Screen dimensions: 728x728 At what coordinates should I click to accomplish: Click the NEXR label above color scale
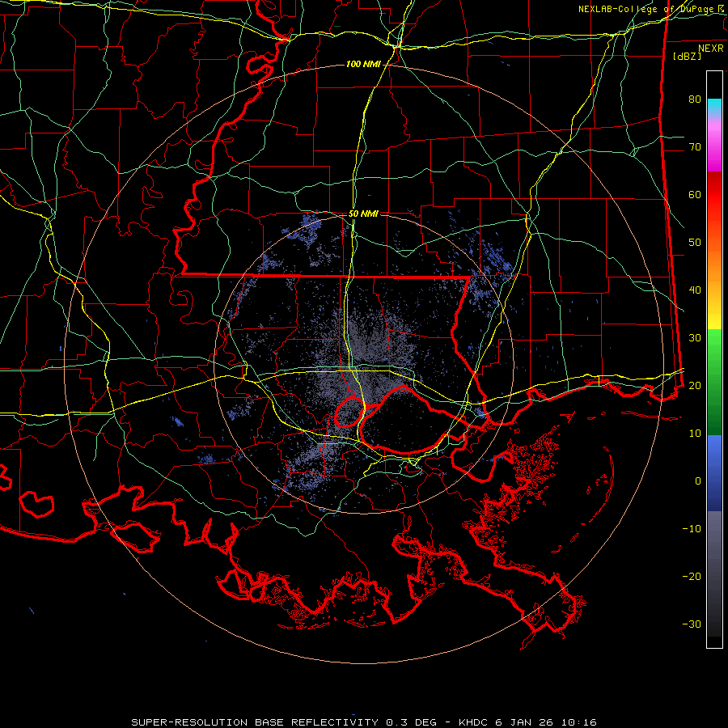[x=711, y=49]
